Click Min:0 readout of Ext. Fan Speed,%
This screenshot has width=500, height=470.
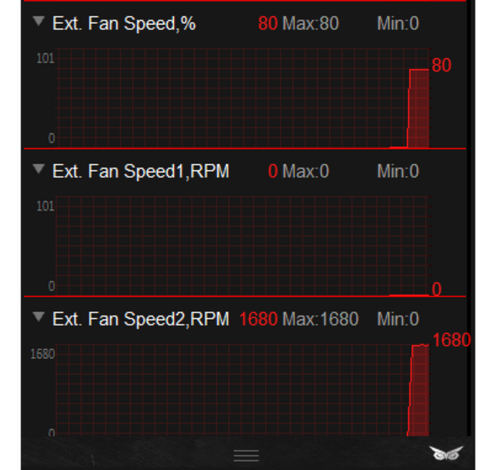(x=398, y=24)
